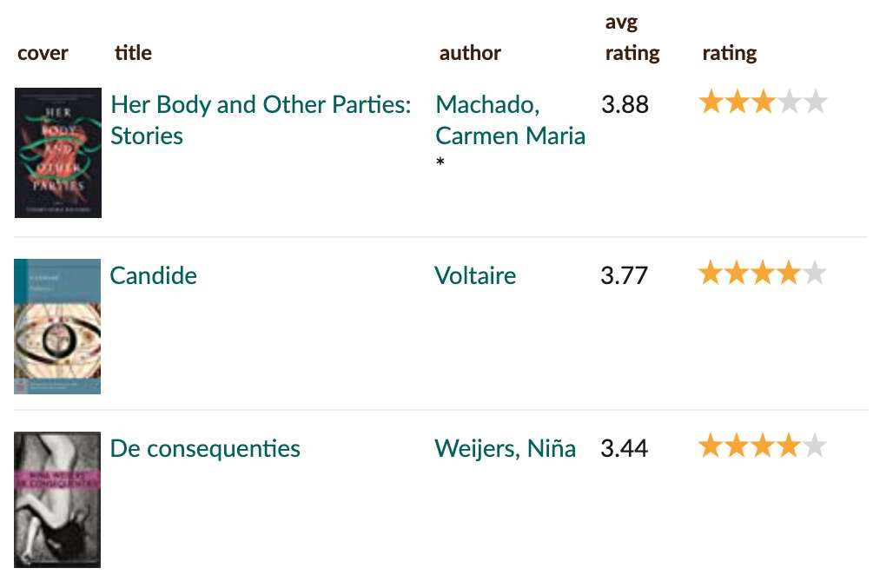
Task: Click second star for Her Body and Other Parties
Action: (x=738, y=102)
